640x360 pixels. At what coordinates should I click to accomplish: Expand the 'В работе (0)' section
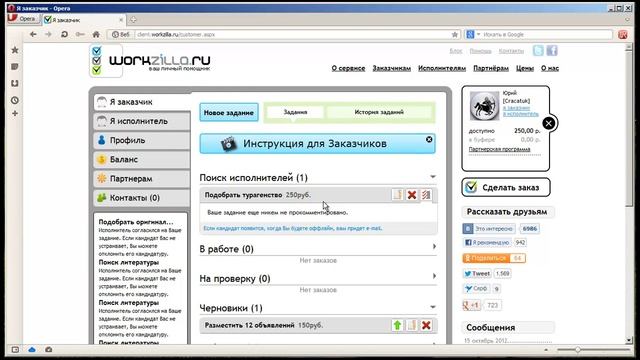434,247
